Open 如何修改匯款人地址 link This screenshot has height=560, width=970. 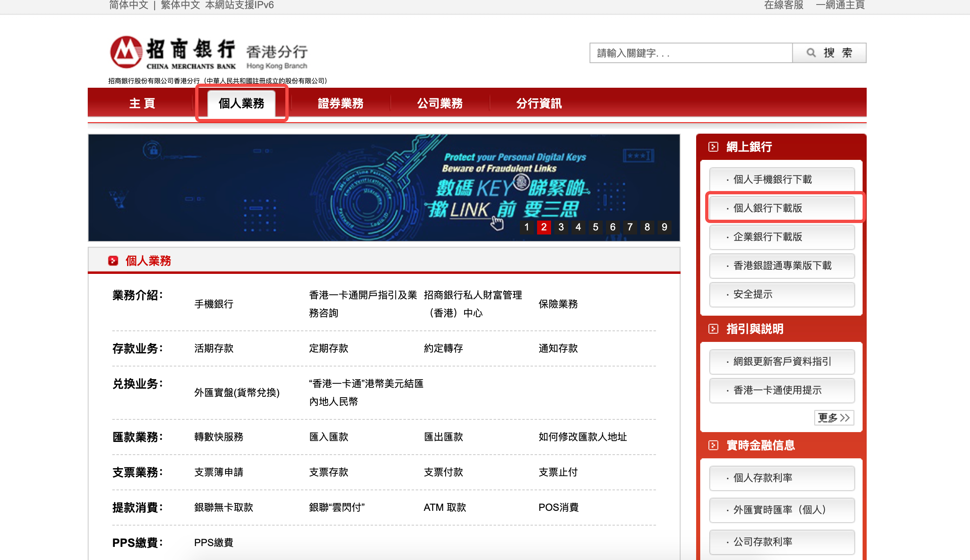tap(583, 437)
